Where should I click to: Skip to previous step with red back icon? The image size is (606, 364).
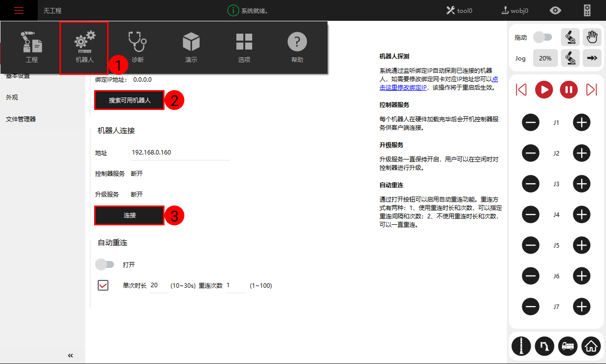[521, 90]
